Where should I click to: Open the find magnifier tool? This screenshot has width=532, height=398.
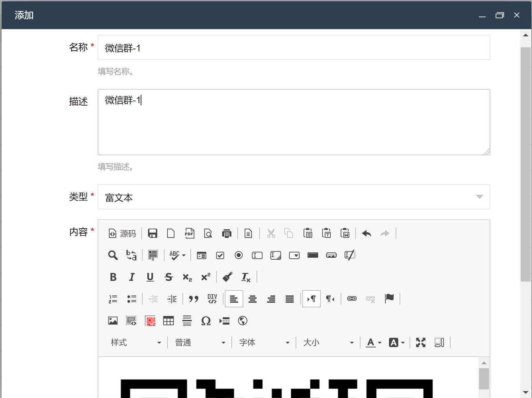(113, 255)
